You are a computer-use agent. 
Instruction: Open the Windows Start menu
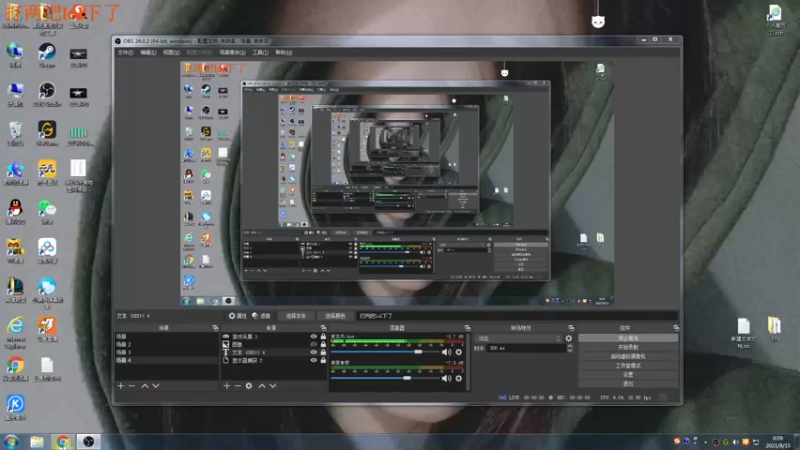pyautogui.click(x=11, y=442)
